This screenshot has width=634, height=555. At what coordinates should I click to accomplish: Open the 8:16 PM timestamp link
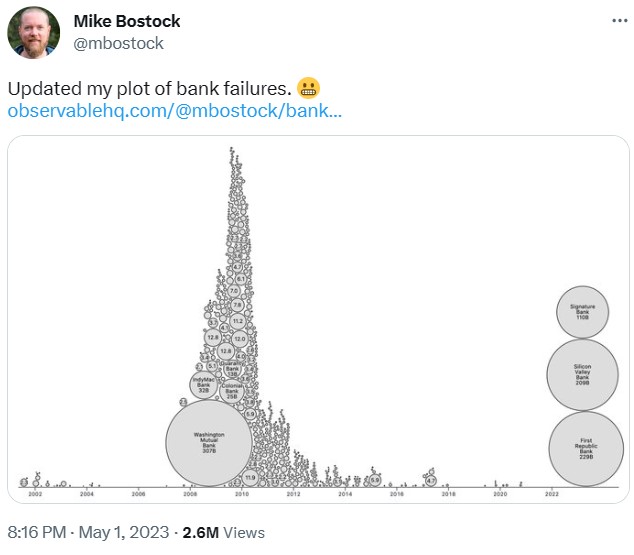[x=37, y=533]
